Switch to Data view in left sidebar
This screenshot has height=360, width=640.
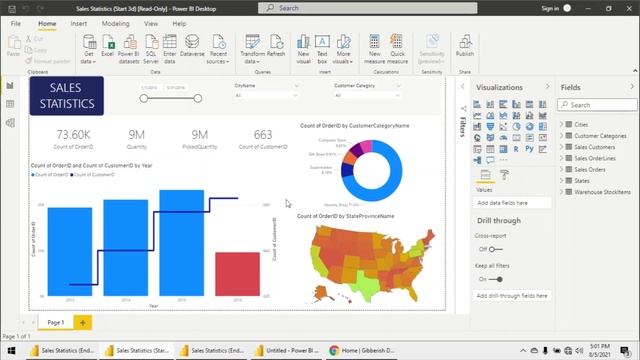[10, 104]
